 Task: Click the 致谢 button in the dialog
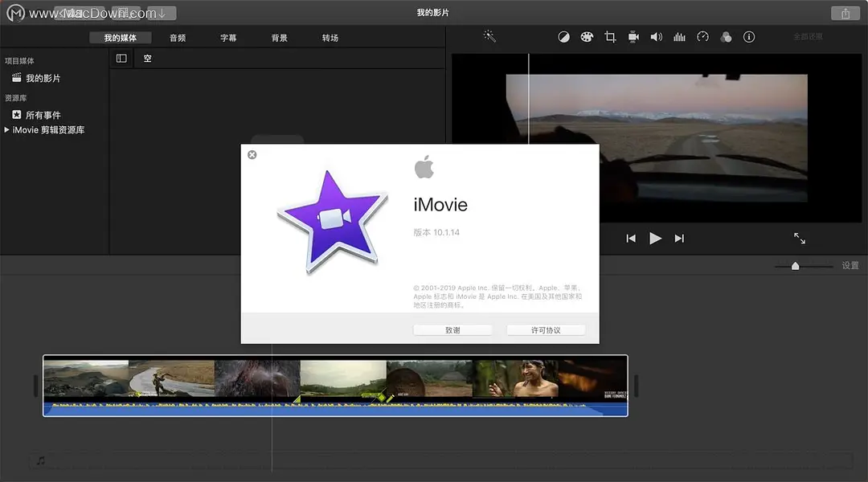[452, 330]
